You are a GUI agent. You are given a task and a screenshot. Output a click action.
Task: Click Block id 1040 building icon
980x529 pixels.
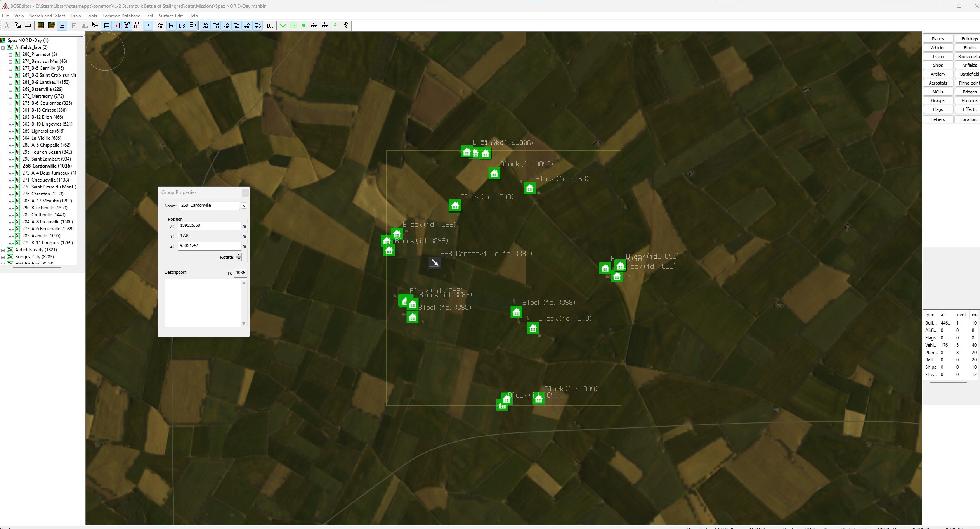455,206
